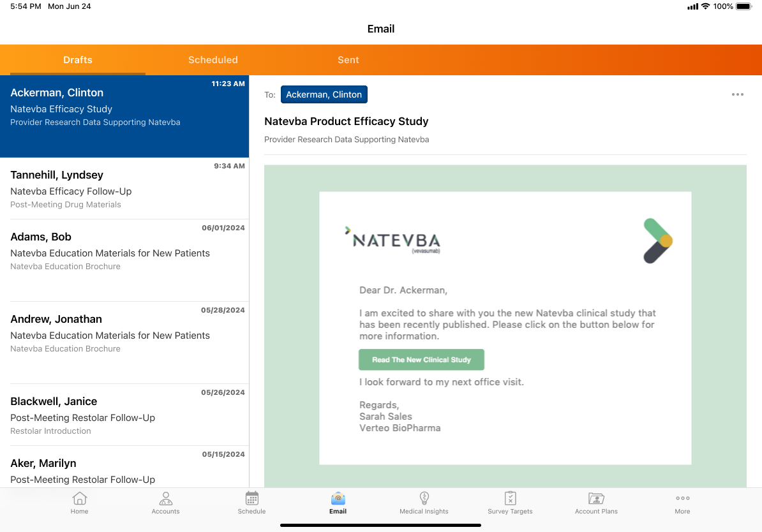Viewport: 762px width, 532px height.
Task: Switch to the Sent tab
Action: 348,60
